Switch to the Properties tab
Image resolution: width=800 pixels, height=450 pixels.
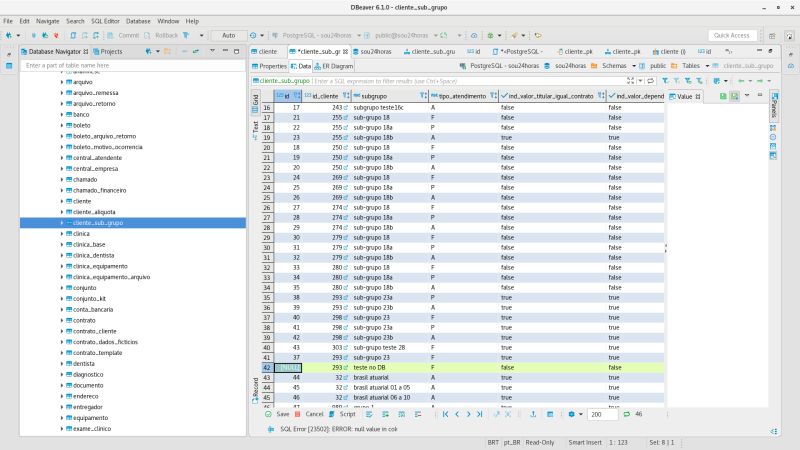tap(269, 66)
